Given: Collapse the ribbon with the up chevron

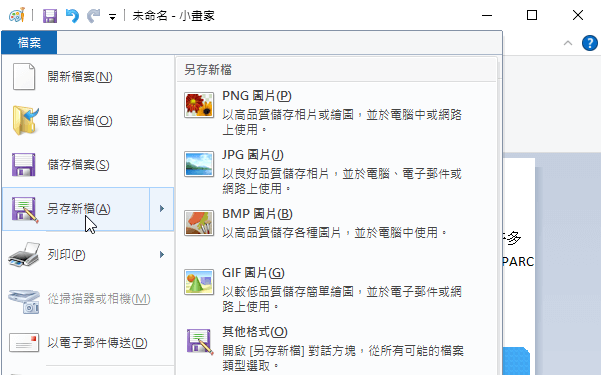Looking at the screenshot, I should click(x=568, y=43).
